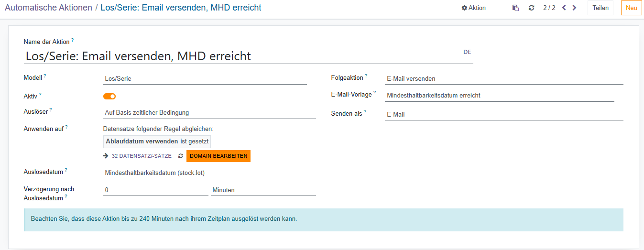Screen dimensions: 644x250
Task: Refresh the domain record count icon
Action: [181, 156]
